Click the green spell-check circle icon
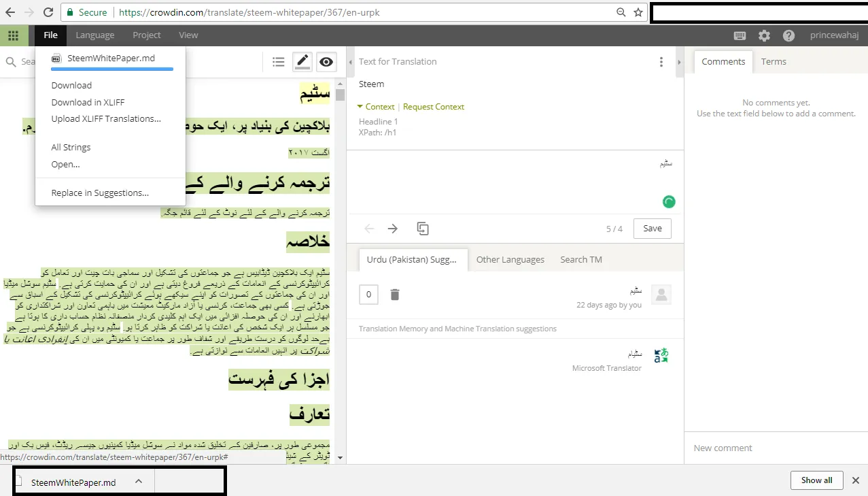 669,201
